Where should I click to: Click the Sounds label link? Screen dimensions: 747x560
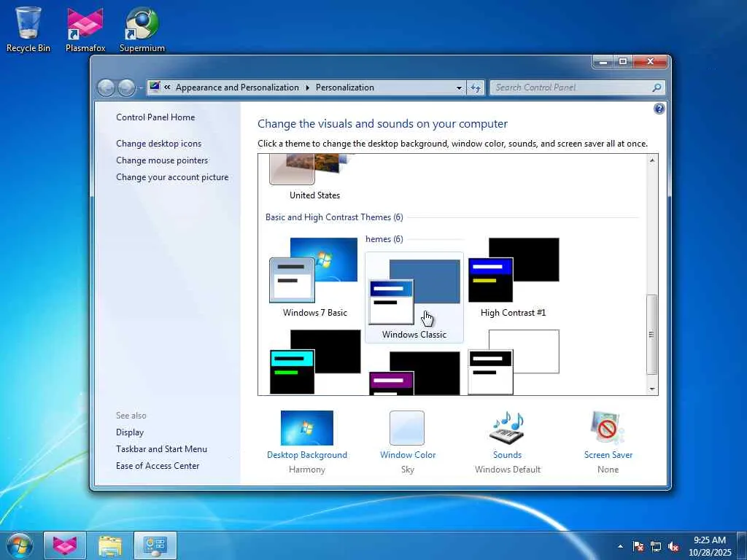pyautogui.click(x=508, y=455)
